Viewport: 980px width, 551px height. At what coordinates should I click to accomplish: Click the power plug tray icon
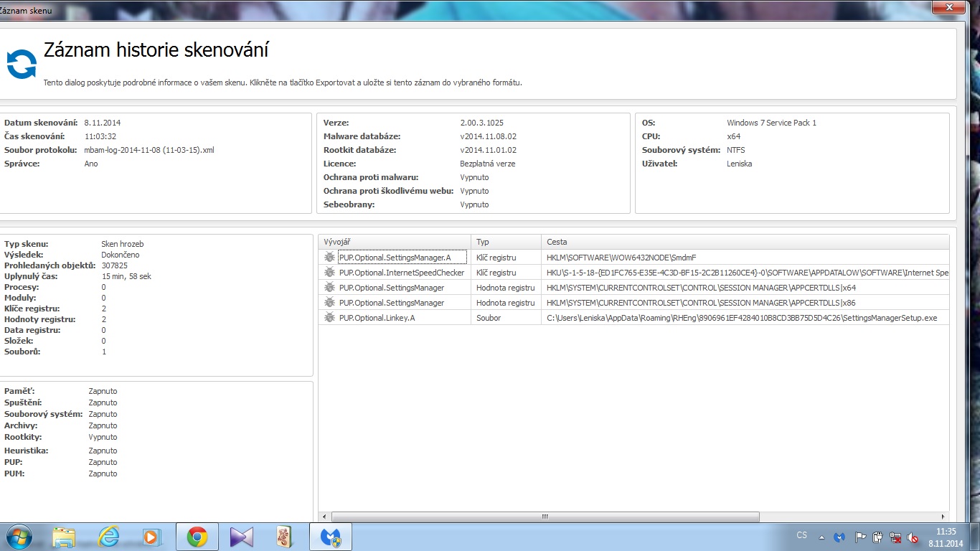coord(877,537)
